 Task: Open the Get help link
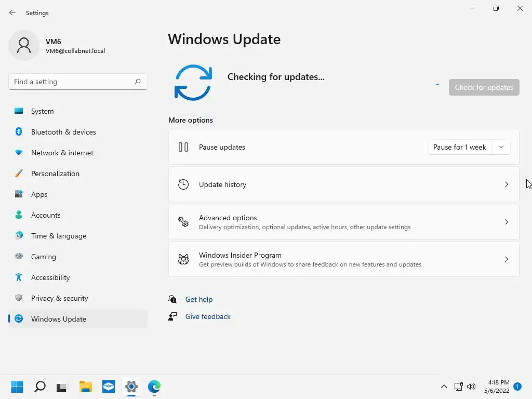pos(199,299)
